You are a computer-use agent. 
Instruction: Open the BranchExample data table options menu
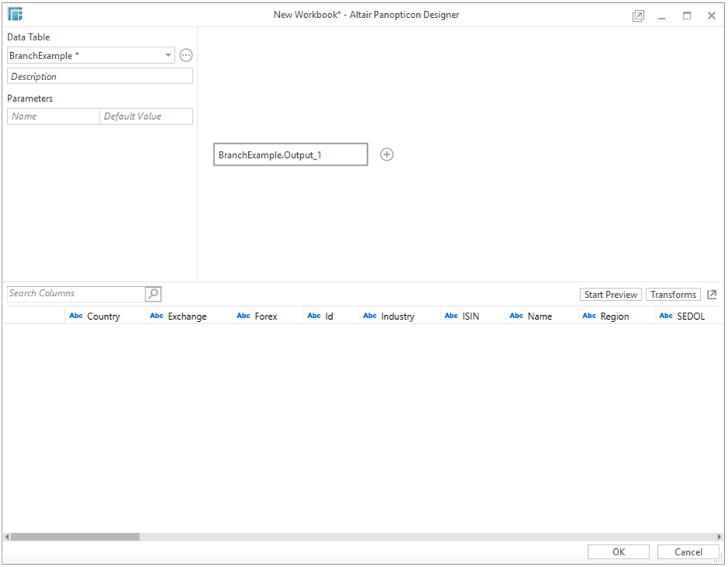click(185, 54)
